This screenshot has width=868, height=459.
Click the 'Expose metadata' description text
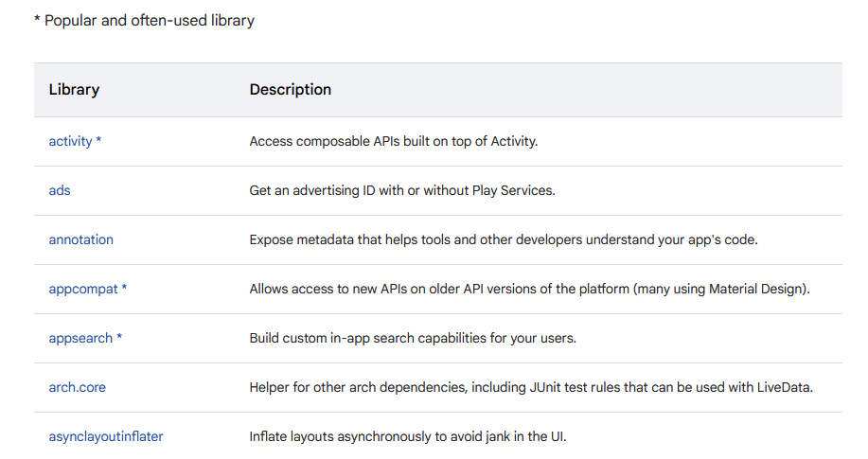pos(503,239)
